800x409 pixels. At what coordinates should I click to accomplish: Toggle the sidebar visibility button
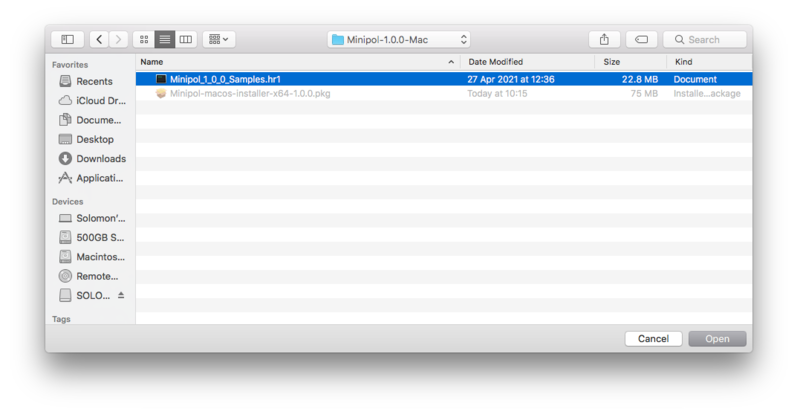click(67, 39)
